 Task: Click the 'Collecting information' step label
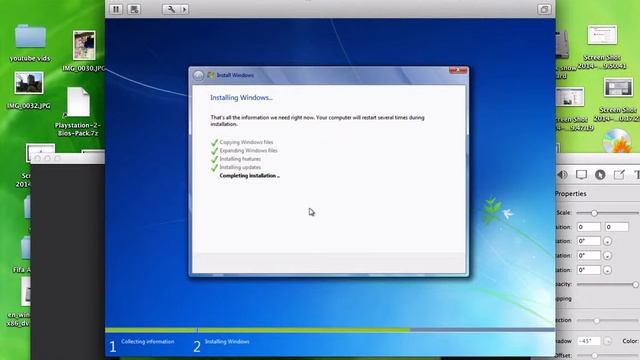point(148,342)
